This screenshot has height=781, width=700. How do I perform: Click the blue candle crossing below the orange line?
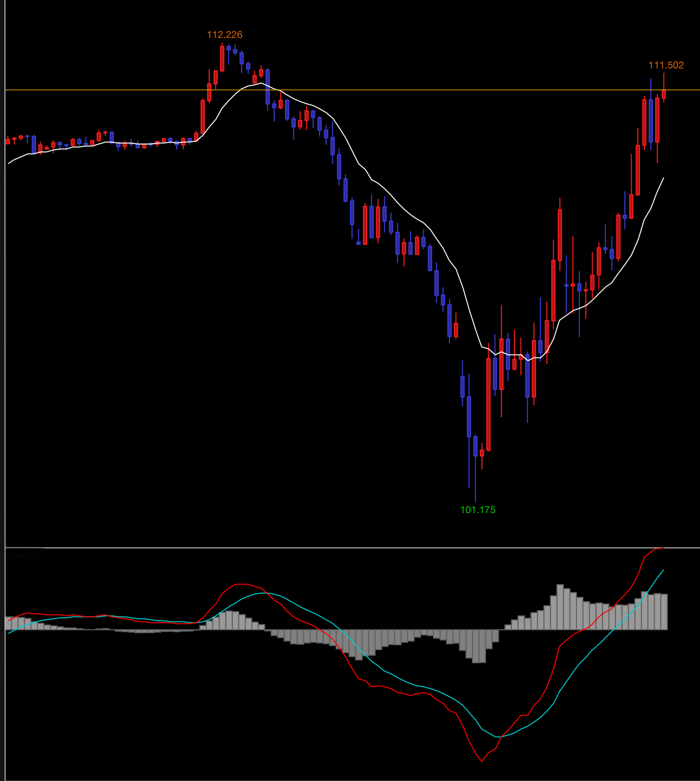(x=267, y=87)
